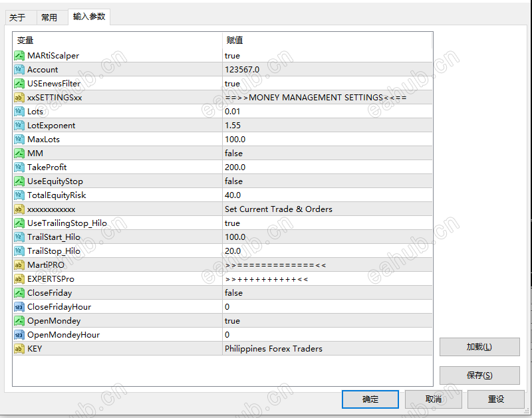Image resolution: width=532 pixels, height=418 pixels.
Task: Click the MM boolean type icon
Action: (x=19, y=154)
